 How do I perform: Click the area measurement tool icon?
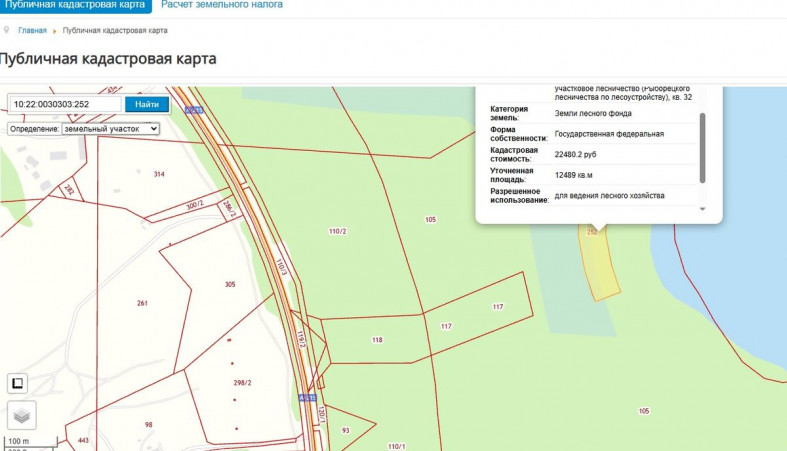click(x=17, y=382)
